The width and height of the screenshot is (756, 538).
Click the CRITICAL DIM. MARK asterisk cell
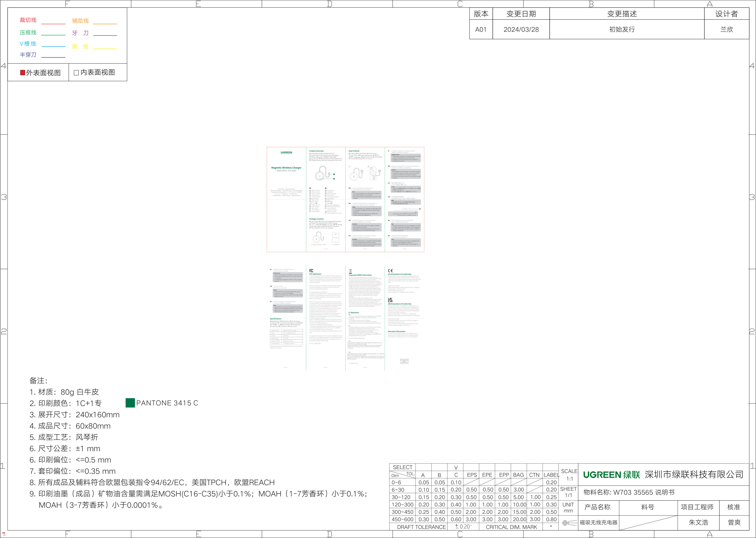point(551,527)
